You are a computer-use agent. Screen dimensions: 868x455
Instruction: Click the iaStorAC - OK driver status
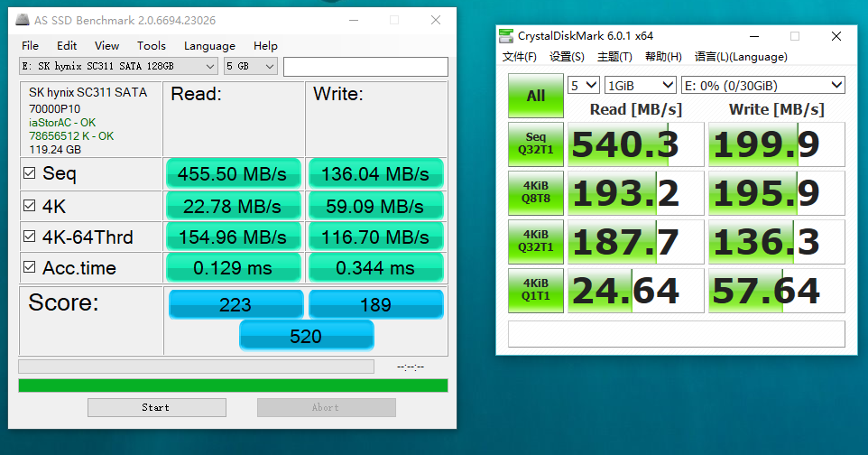[62, 123]
